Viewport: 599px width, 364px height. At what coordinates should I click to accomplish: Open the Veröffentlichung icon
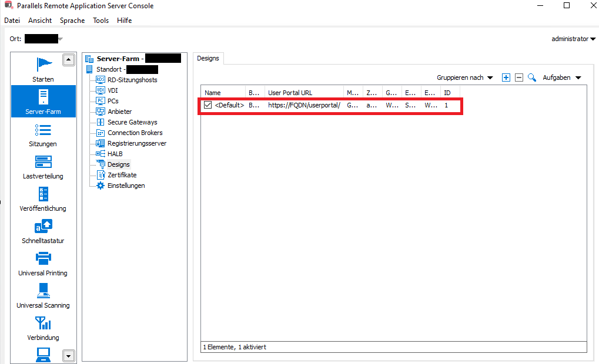43,194
